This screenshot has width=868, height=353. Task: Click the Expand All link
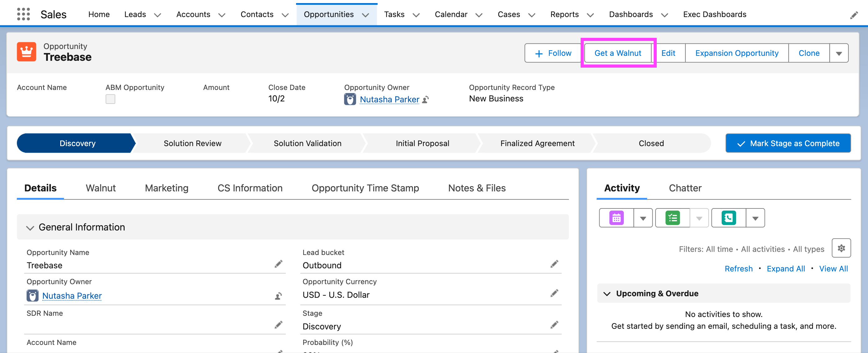pyautogui.click(x=785, y=269)
